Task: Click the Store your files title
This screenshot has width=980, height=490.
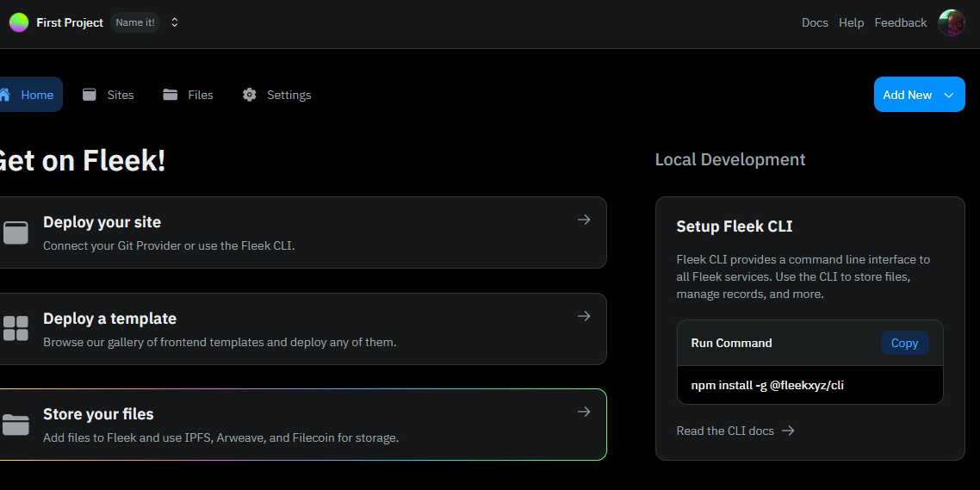Action: tap(98, 413)
